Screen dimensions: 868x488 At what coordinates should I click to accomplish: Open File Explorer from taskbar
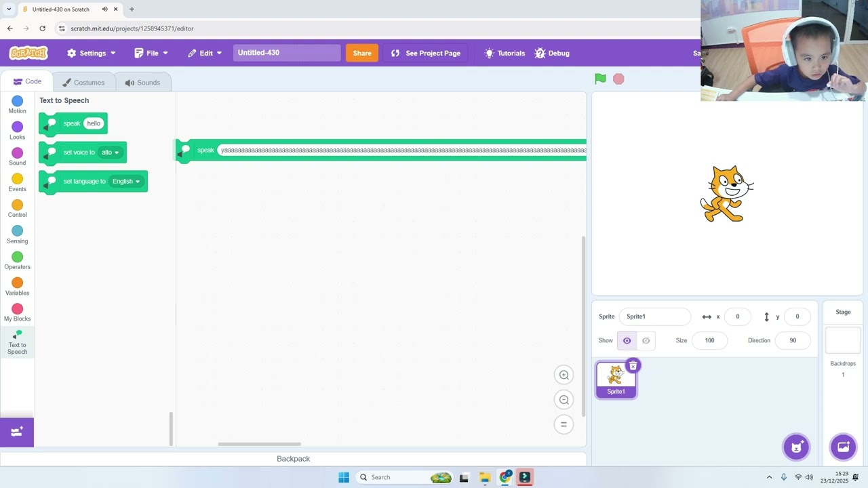tap(484, 477)
